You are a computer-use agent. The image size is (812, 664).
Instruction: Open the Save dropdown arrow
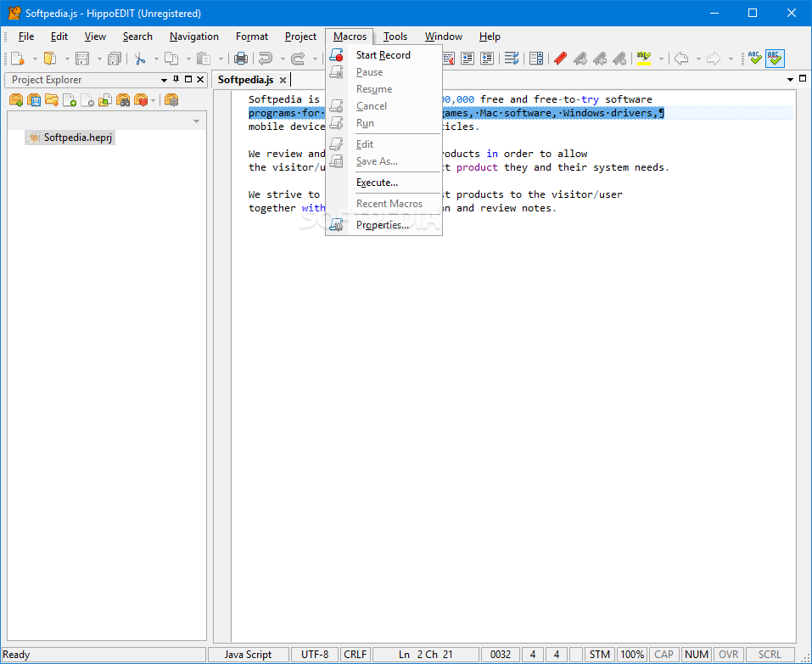tap(99, 59)
